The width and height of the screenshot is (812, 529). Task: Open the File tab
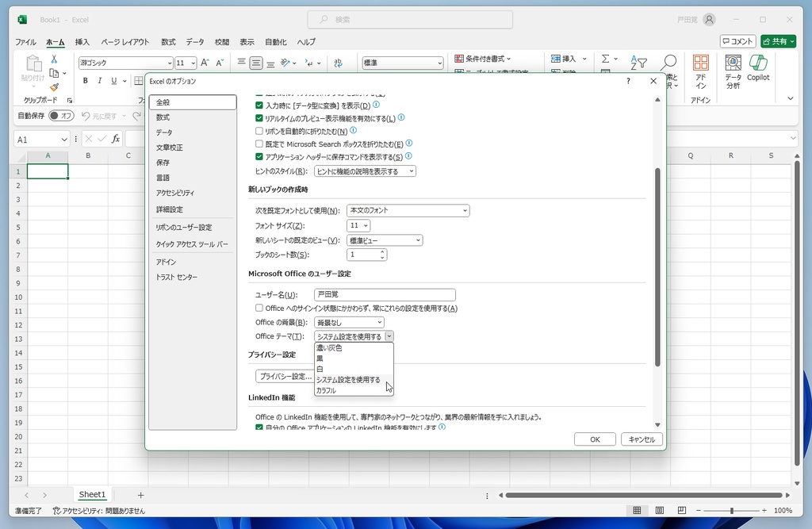(x=25, y=42)
